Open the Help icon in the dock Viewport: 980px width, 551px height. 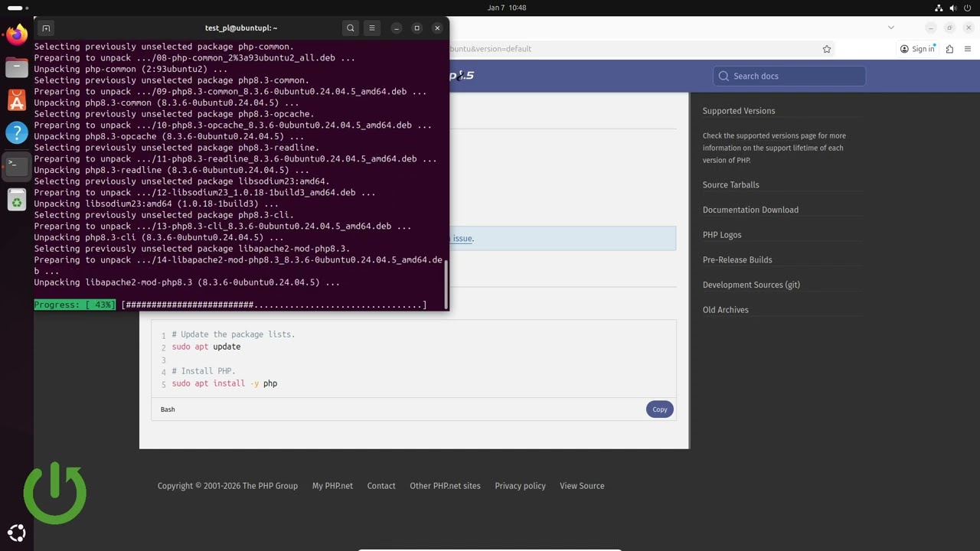click(x=17, y=132)
